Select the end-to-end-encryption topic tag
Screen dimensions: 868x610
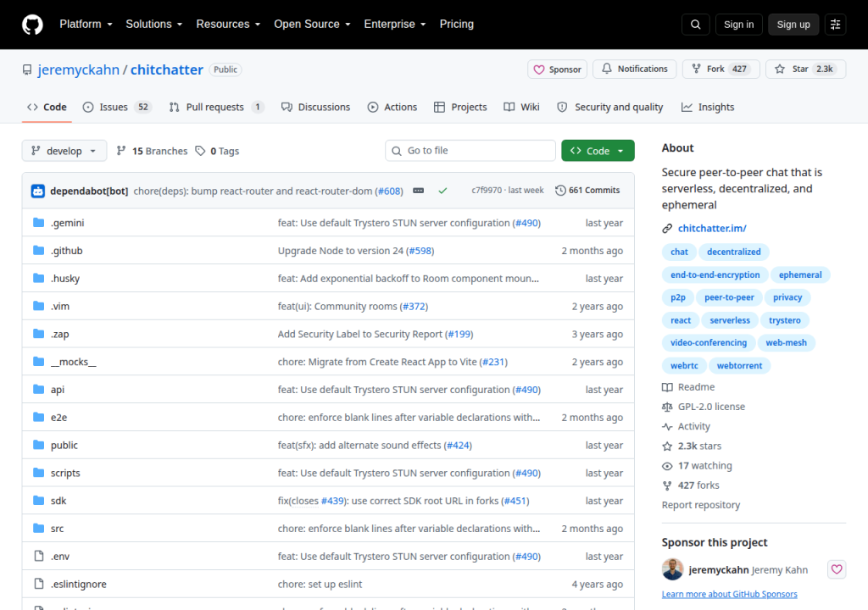click(715, 274)
